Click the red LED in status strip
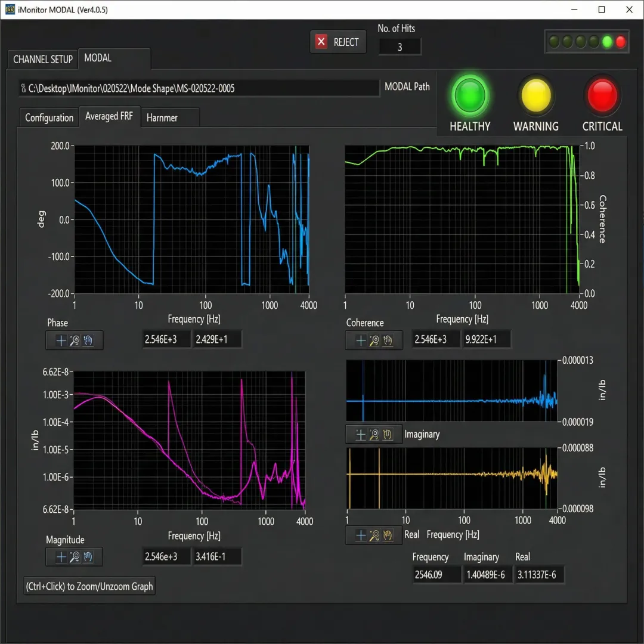The height and width of the screenshot is (644, 644). [x=621, y=42]
